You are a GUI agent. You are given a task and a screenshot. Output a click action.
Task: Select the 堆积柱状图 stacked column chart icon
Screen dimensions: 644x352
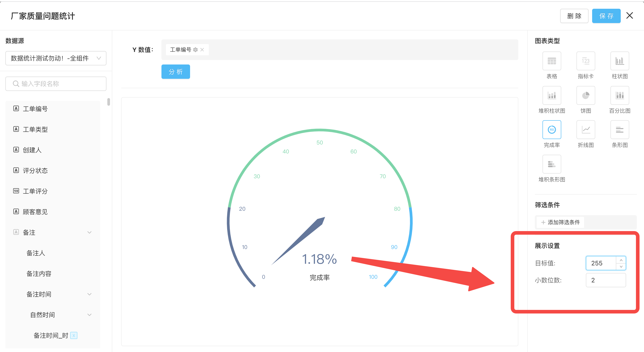[x=551, y=95]
